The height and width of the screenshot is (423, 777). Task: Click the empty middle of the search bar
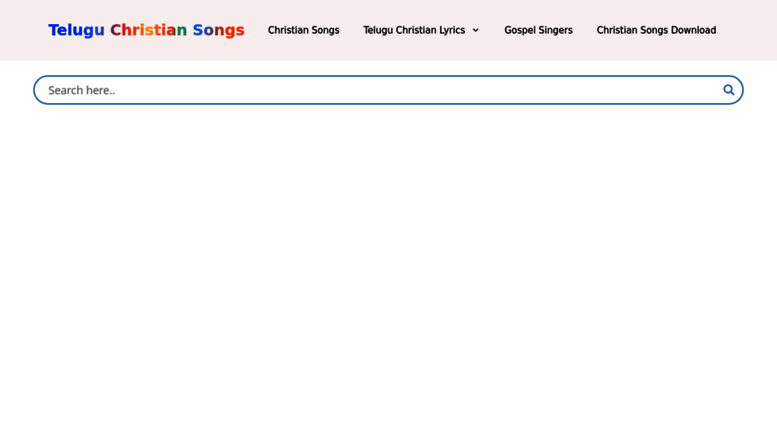coord(388,90)
